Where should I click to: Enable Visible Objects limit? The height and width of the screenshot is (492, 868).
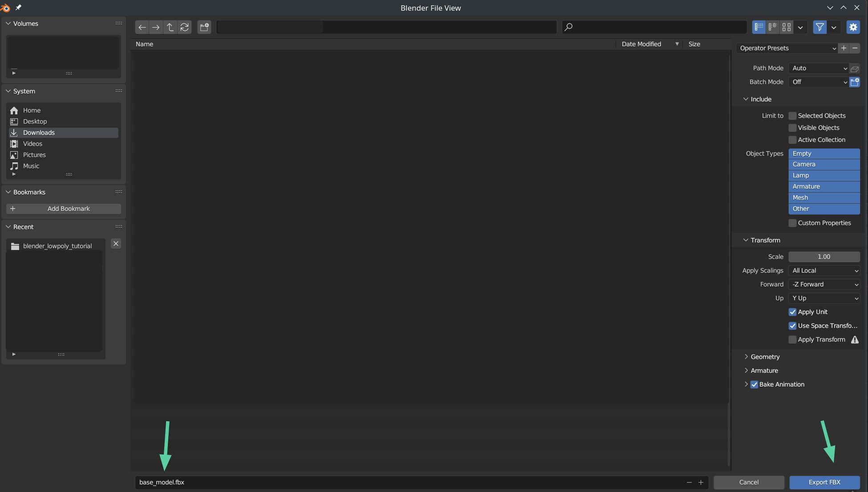point(792,128)
